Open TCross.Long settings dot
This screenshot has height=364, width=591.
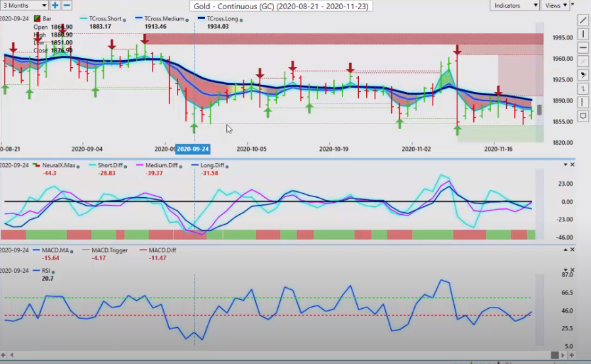coord(241,20)
